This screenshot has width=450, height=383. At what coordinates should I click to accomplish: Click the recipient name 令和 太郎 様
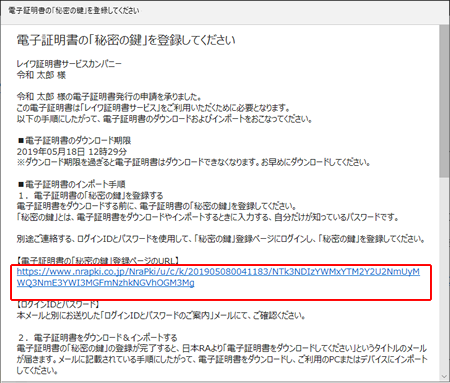[x=41, y=75]
